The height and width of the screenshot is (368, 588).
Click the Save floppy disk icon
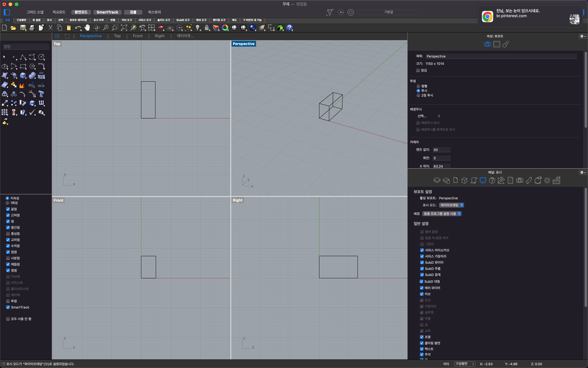[x=23, y=28]
